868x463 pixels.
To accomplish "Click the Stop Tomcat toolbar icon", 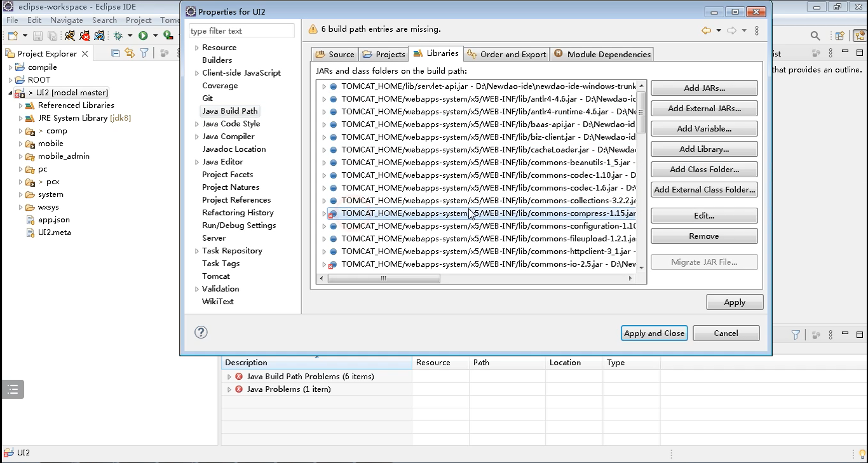I will coord(85,36).
